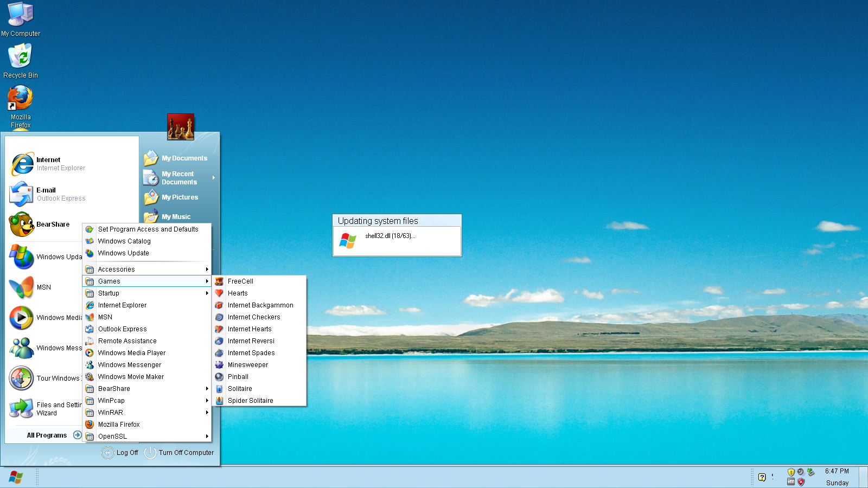The image size is (868, 488).
Task: Open Tour Windows XP compass icon
Action: [22, 378]
